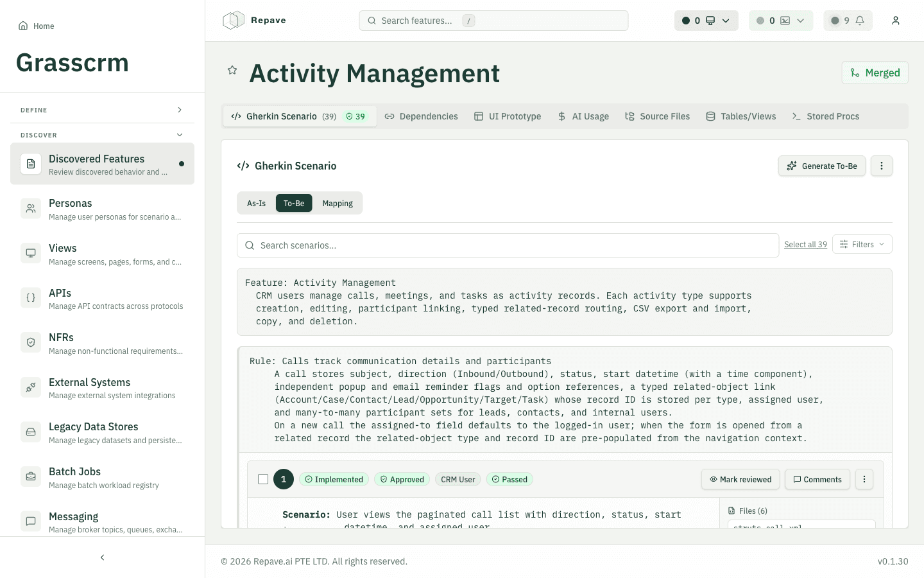Open Messaging chat icon

pyautogui.click(x=31, y=521)
